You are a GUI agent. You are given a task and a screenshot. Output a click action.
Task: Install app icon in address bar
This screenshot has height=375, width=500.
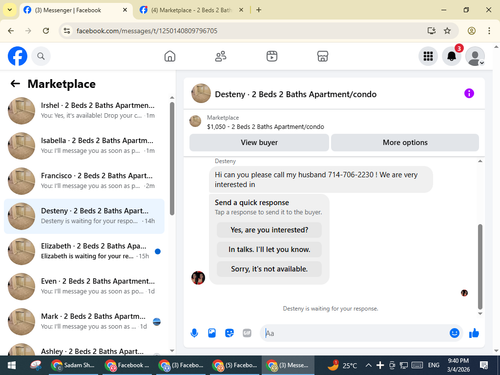click(x=432, y=31)
